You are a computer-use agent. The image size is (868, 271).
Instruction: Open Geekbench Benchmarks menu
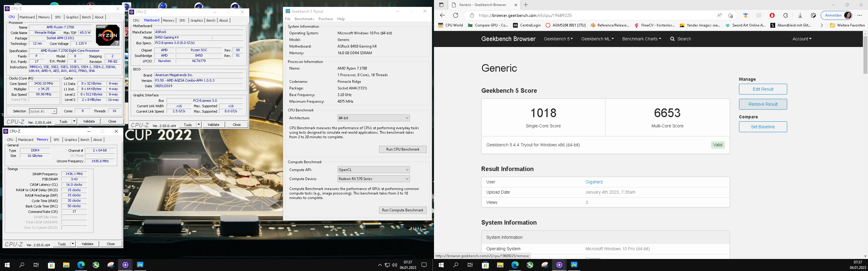304,19
